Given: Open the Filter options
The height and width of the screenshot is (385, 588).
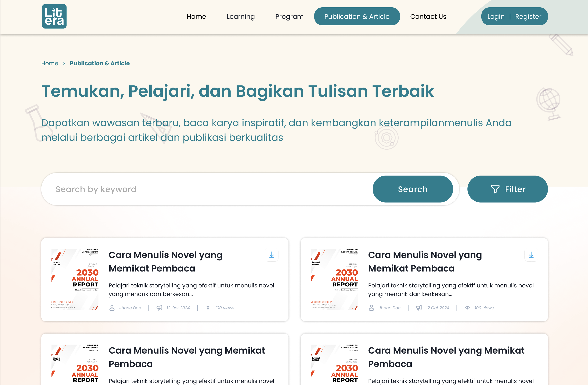Looking at the screenshot, I should (x=508, y=189).
